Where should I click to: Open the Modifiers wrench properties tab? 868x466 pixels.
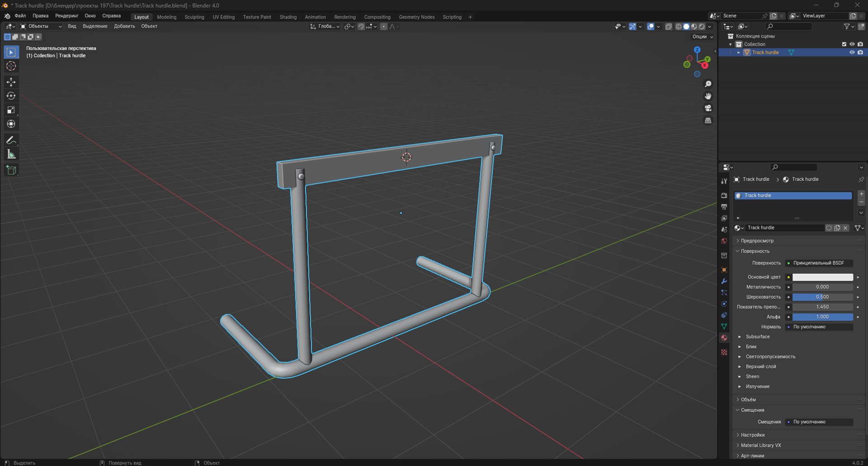724,281
